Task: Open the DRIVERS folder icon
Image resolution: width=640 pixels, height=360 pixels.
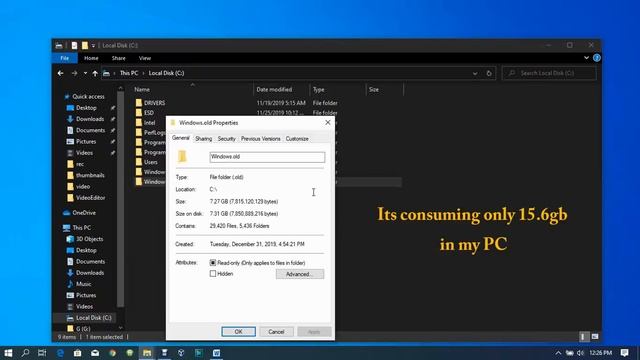Action: [139, 103]
